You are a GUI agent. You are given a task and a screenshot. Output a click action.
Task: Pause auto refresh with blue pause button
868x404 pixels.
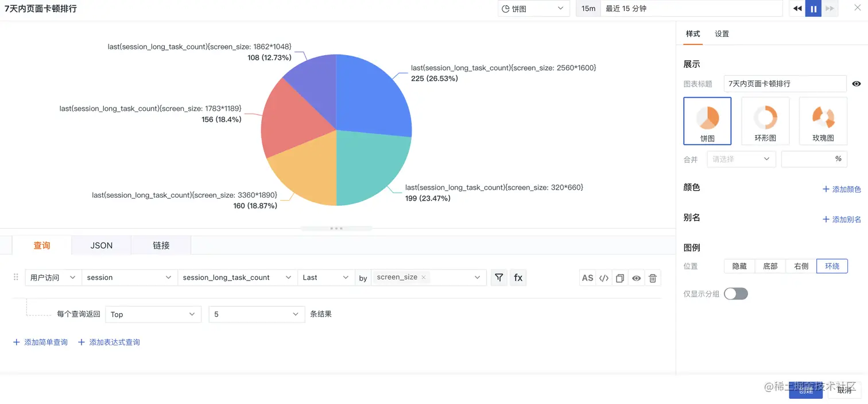point(813,9)
